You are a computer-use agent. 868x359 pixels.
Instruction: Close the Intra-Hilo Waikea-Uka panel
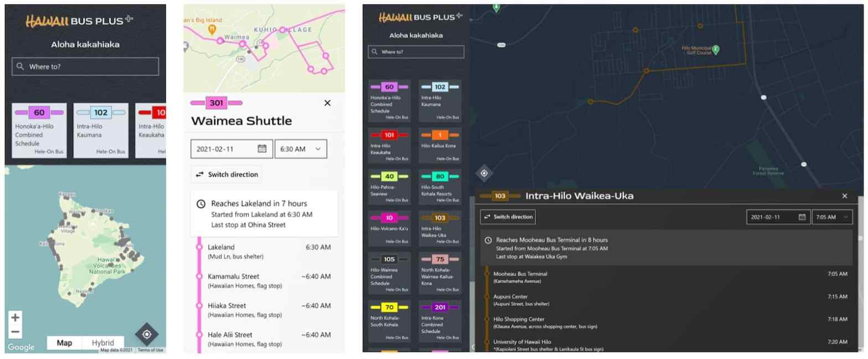click(844, 196)
